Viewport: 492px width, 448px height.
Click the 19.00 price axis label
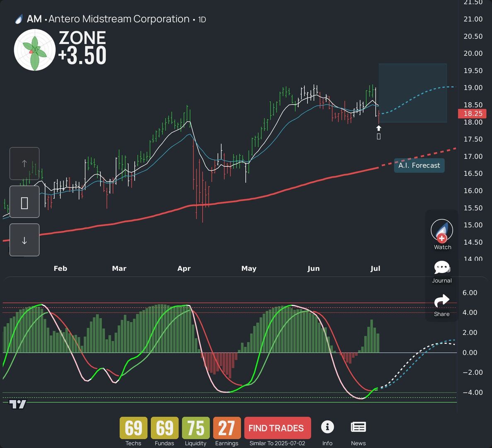pyautogui.click(x=473, y=88)
